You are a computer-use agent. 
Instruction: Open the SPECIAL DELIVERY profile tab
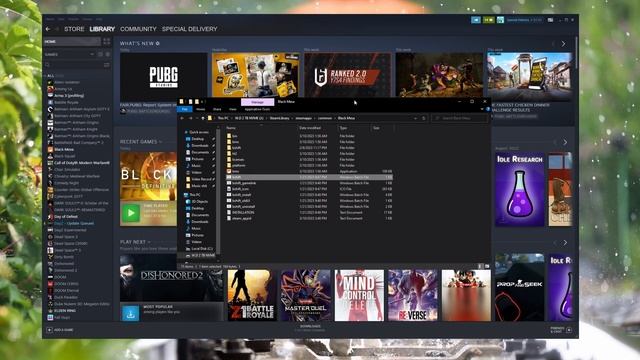(189, 29)
